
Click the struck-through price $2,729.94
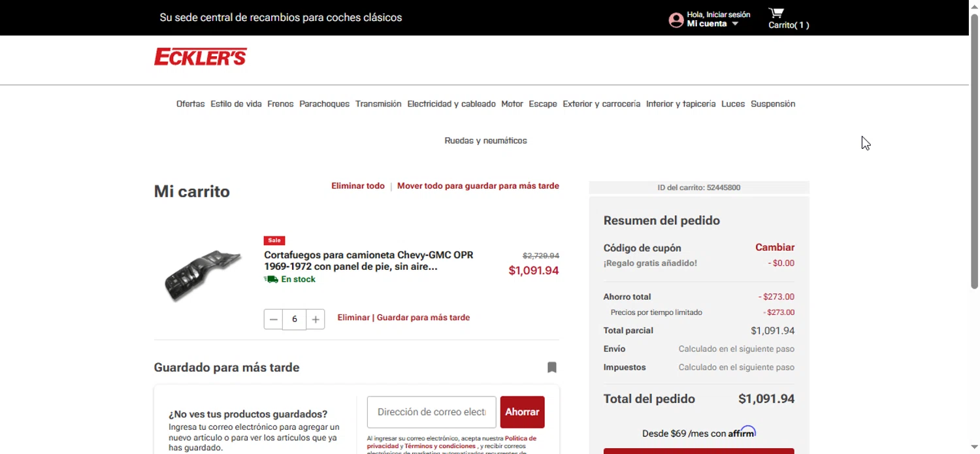pyautogui.click(x=541, y=256)
